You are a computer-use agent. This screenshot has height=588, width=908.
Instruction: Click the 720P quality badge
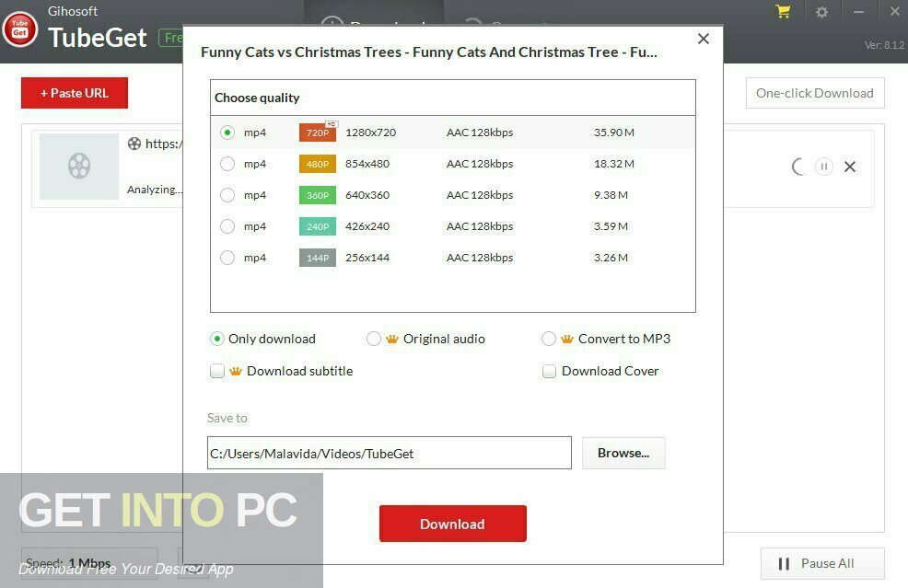tap(318, 133)
